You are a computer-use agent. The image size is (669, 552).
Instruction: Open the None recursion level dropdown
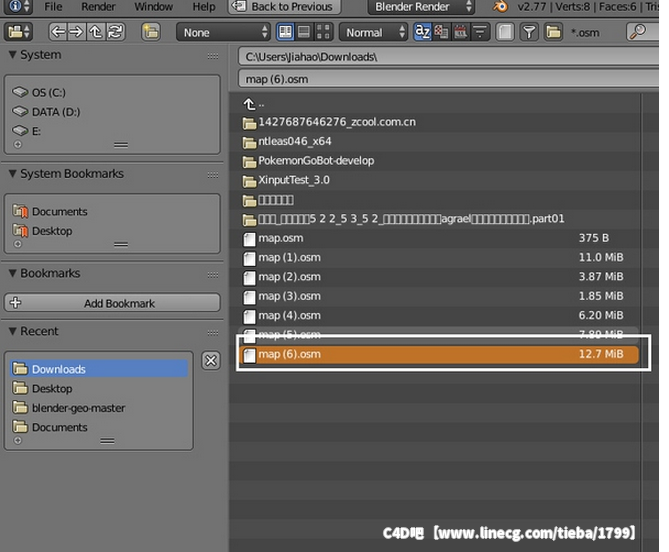[224, 32]
